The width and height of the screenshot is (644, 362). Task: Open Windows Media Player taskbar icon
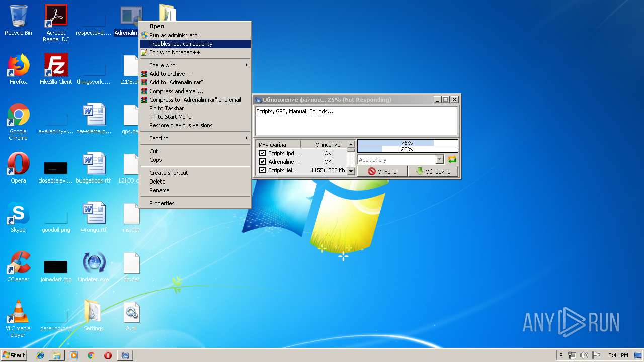click(74, 355)
